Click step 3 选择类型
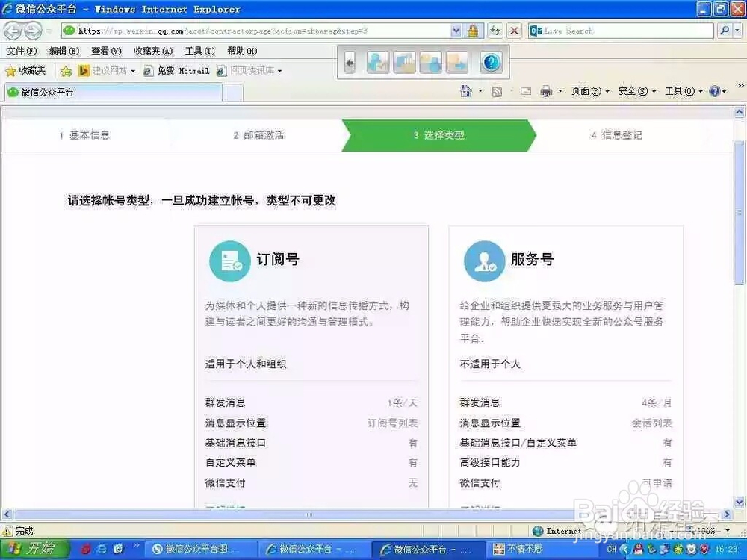This screenshot has width=747, height=560. point(438,135)
